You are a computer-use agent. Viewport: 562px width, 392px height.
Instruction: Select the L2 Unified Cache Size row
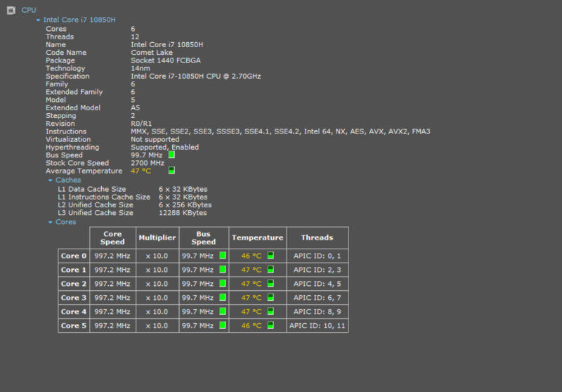[135, 205]
